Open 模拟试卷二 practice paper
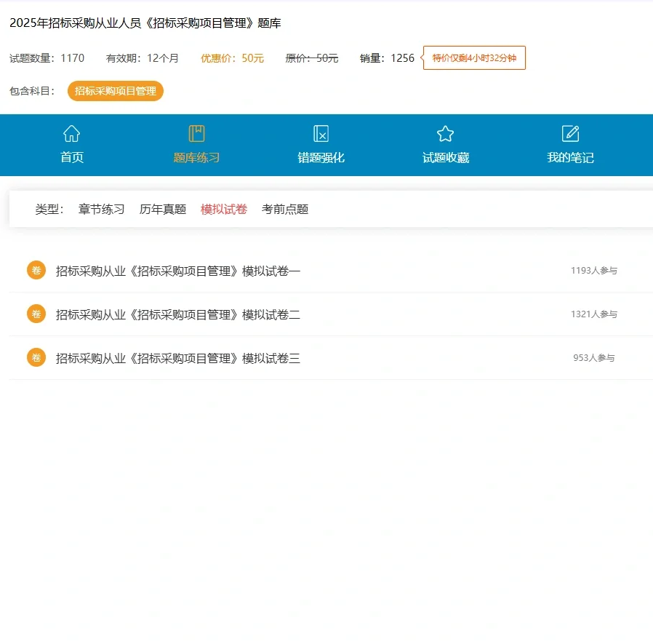Screen dimensions: 653x644 pos(177,314)
